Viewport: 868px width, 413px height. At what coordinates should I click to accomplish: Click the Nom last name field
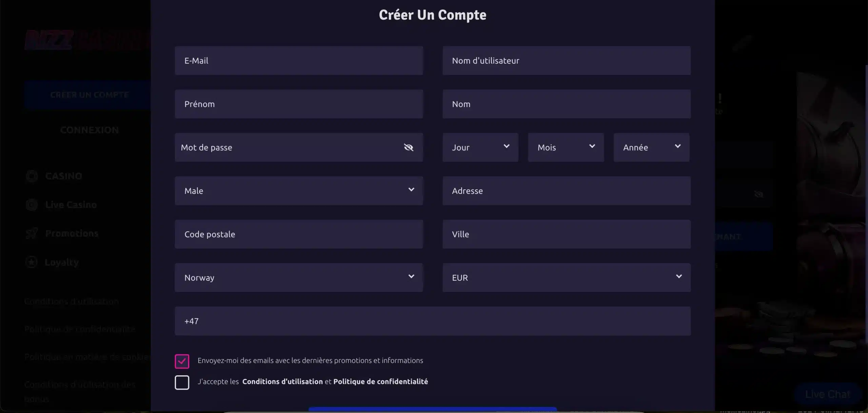click(567, 104)
